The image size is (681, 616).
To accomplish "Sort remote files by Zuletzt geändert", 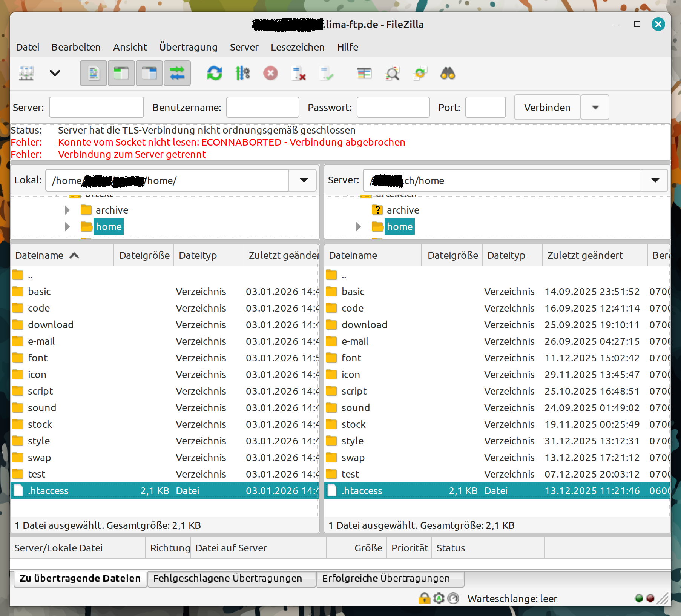I will pyautogui.click(x=595, y=255).
